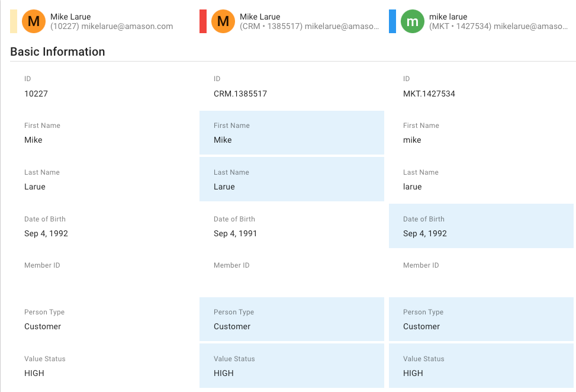Open the ID value CRM.1385517

pyautogui.click(x=240, y=94)
